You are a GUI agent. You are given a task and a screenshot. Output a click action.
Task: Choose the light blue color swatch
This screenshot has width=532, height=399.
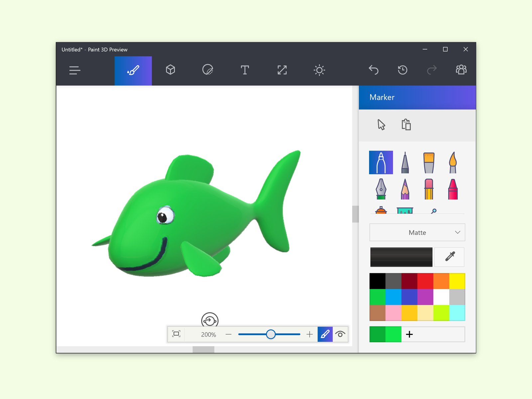coord(393,297)
